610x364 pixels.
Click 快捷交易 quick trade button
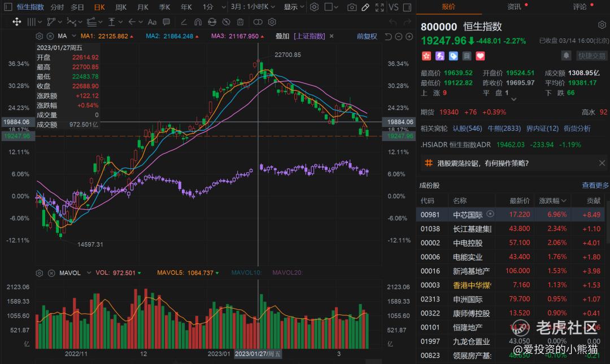(592, 56)
